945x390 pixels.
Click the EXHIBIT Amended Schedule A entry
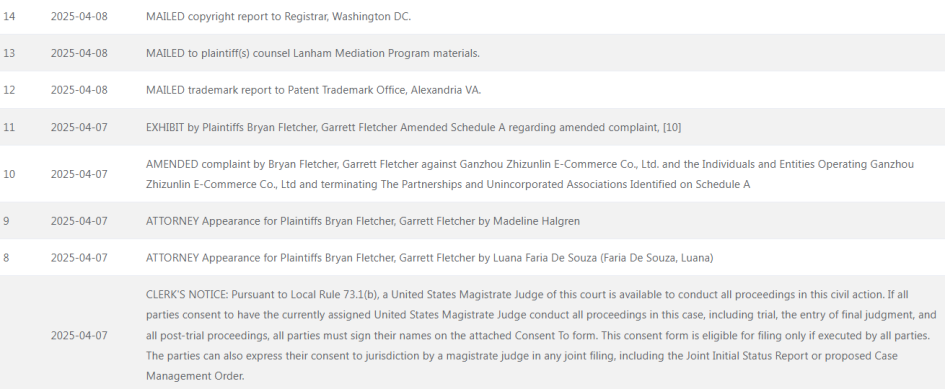(x=413, y=127)
